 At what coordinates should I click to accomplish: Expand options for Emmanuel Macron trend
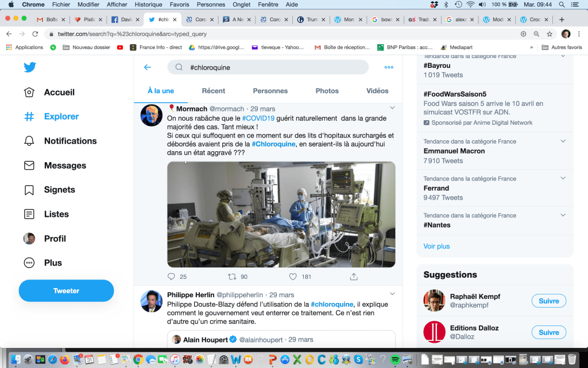click(x=563, y=141)
